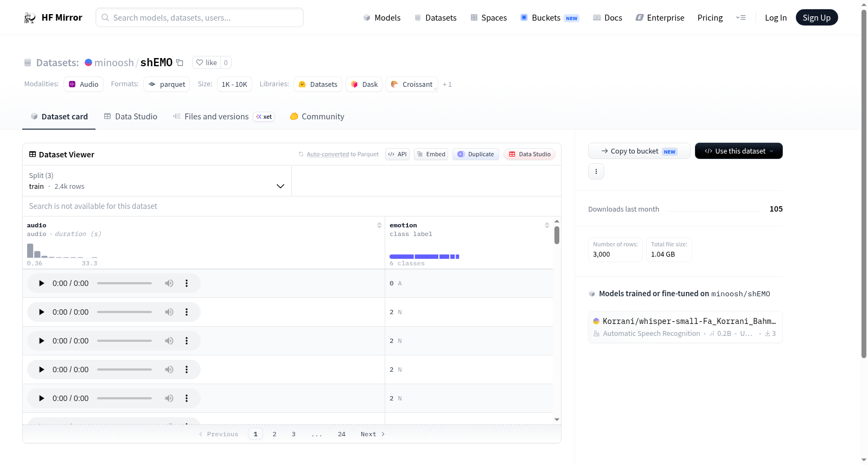Expand the Use this dataset dropdown
Screen dimensions: 868x465
(739, 151)
